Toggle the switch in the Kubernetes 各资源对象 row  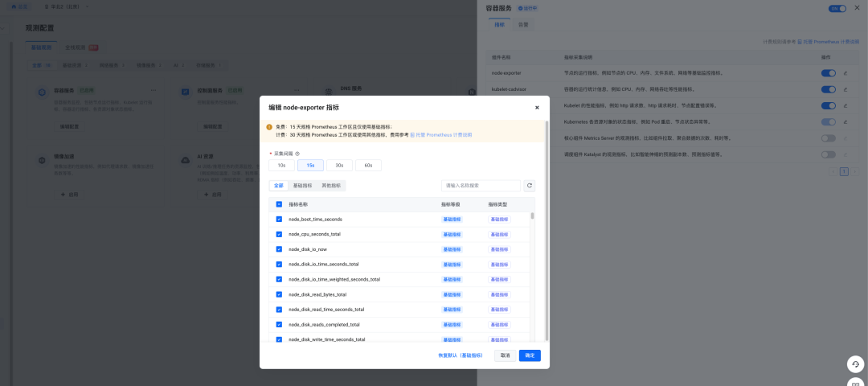pos(828,122)
